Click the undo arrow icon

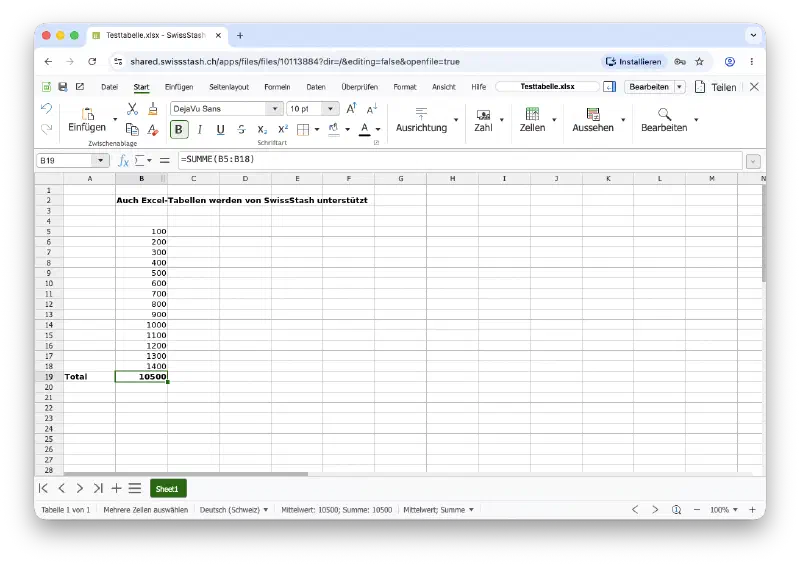tap(46, 109)
